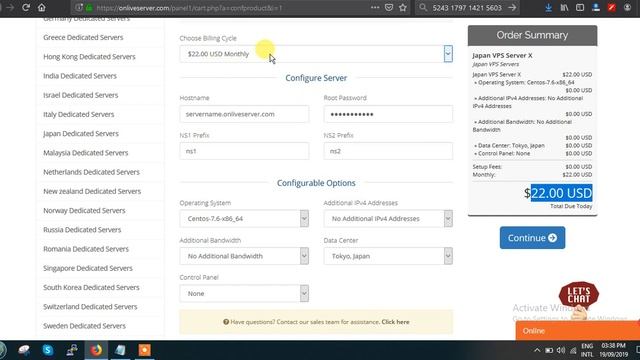
Task: Click the search magnifier icon
Action: [x=423, y=7]
